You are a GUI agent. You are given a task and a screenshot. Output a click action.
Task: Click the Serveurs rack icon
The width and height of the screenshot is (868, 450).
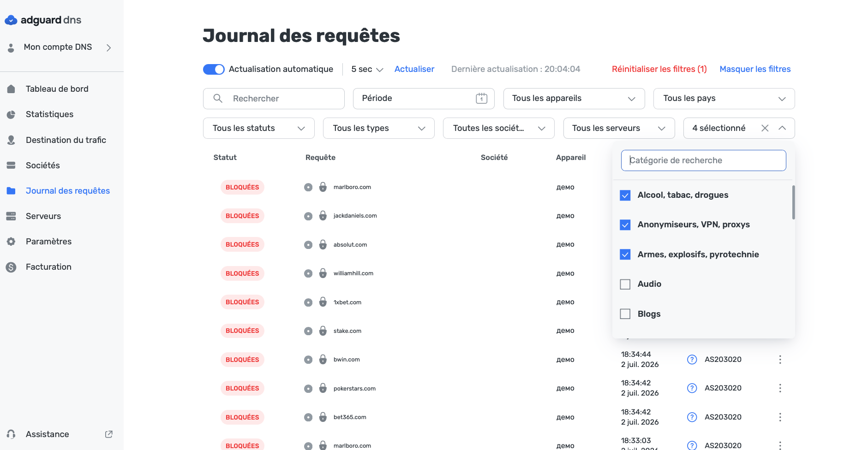(x=11, y=216)
